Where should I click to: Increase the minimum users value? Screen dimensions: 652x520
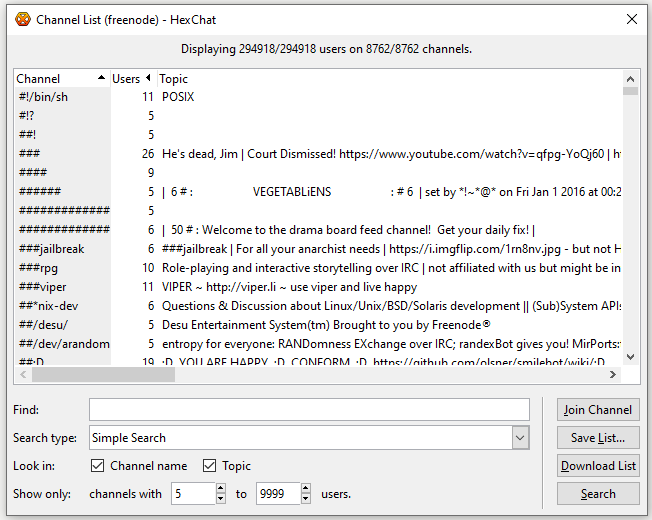pyautogui.click(x=221, y=488)
